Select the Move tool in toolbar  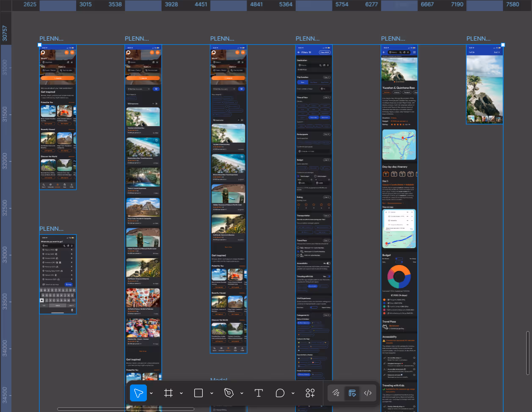coord(138,393)
